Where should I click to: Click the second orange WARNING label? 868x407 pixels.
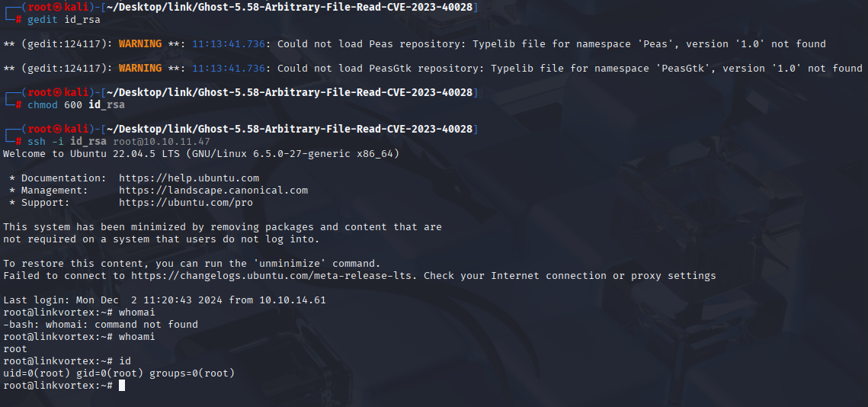click(x=140, y=68)
